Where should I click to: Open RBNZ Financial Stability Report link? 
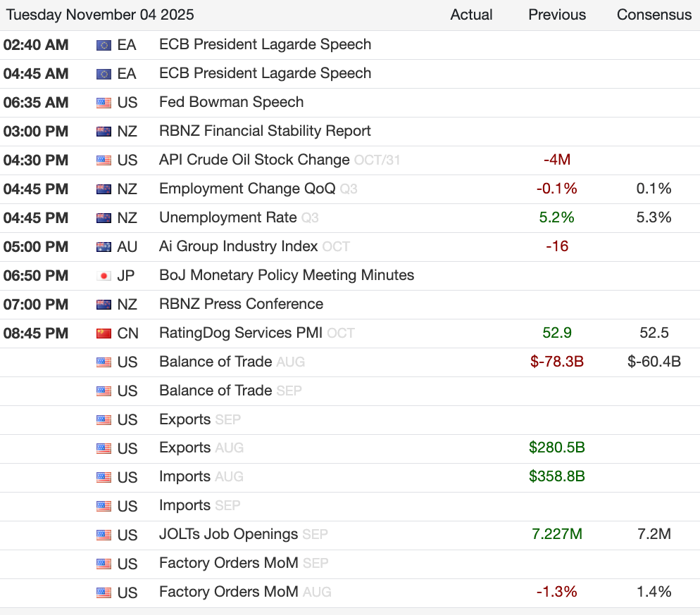click(x=265, y=131)
